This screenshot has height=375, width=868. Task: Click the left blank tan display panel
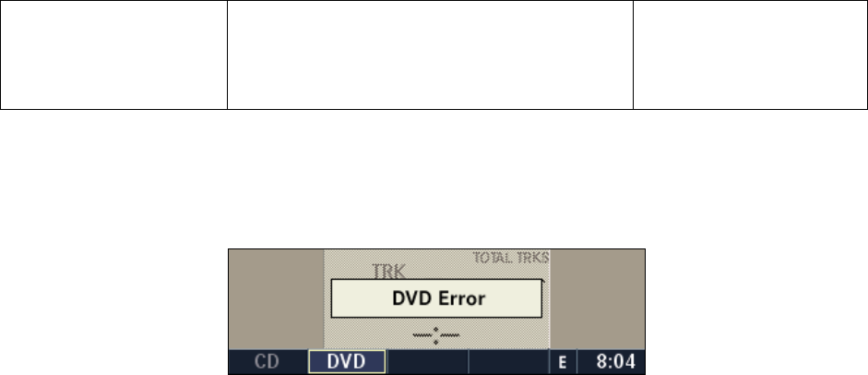click(x=276, y=299)
